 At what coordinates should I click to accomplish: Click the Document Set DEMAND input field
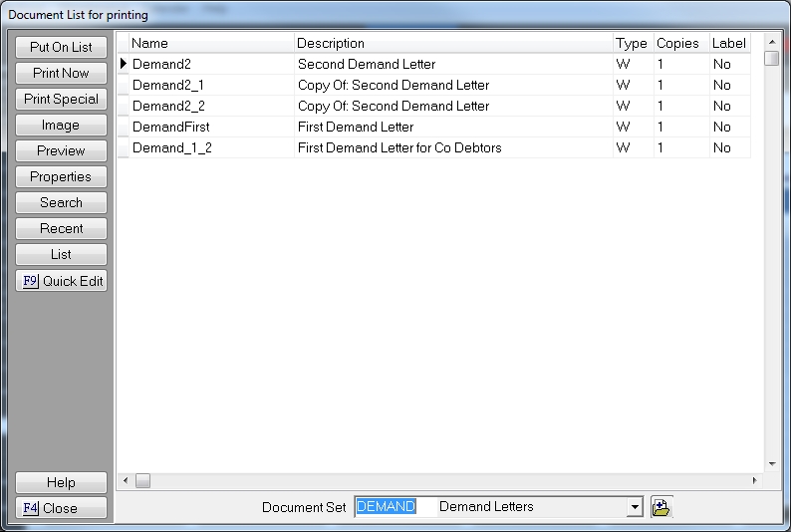tap(395, 507)
